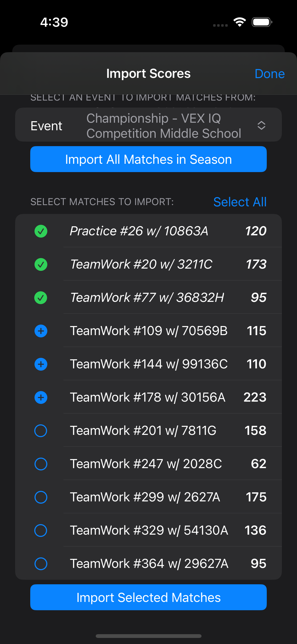Select the empty circle for TeamWork #299
Screen dimensions: 297x644
(41, 497)
